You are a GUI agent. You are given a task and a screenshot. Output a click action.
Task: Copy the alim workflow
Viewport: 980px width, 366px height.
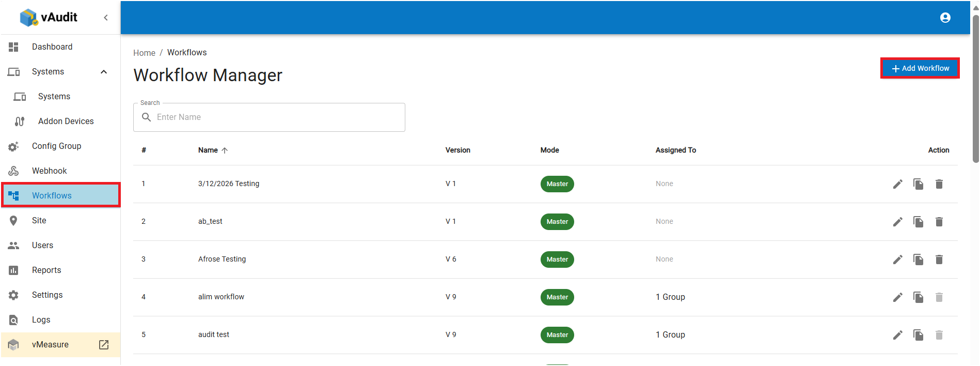coord(918,297)
